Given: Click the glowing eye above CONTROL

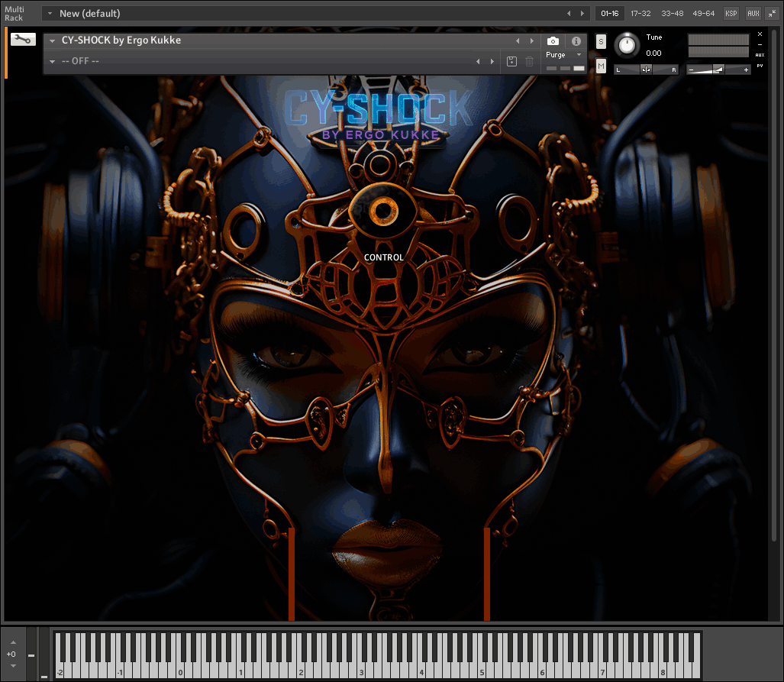Looking at the screenshot, I should [383, 211].
